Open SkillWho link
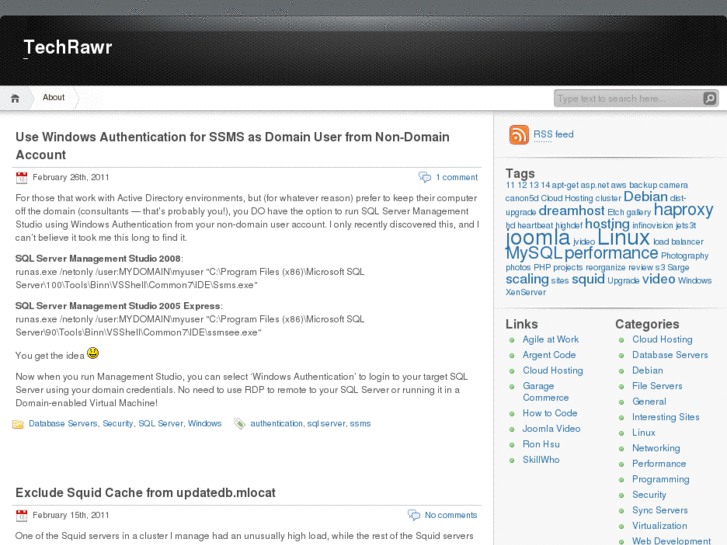 pyautogui.click(x=541, y=460)
